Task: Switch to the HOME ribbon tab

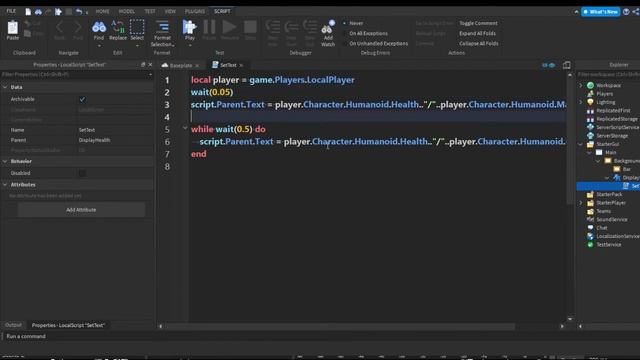Action: point(102,11)
